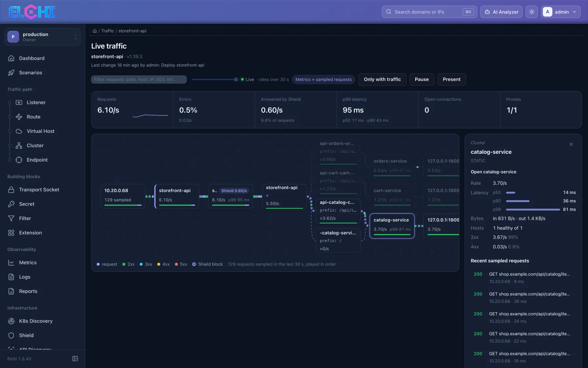The image size is (588, 368).
Task: Open catalog-service link in details panel
Action: point(493,172)
